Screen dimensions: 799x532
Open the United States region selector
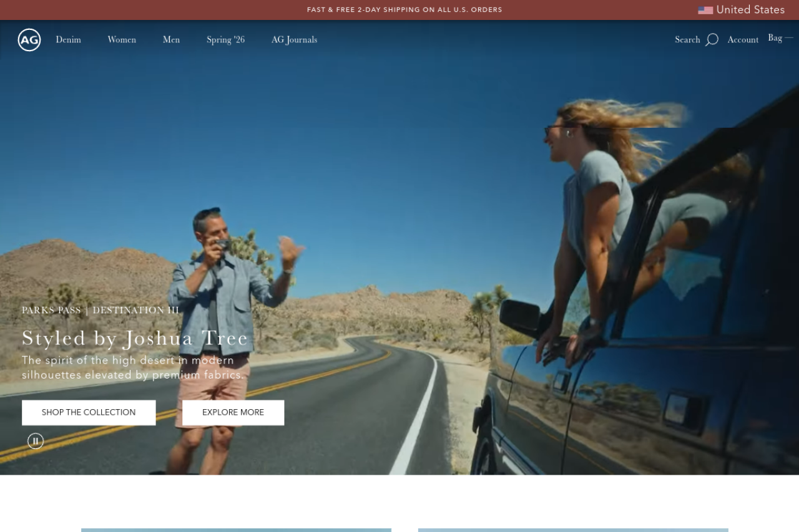point(750,10)
